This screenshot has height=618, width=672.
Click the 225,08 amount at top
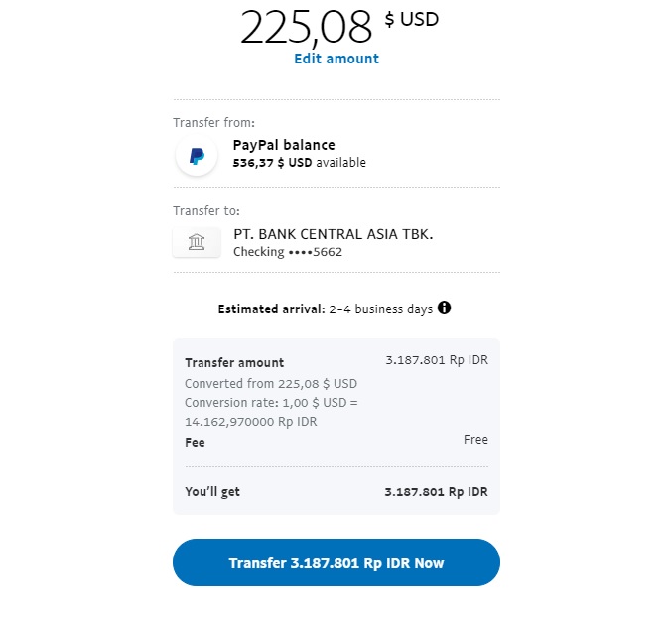(306, 28)
